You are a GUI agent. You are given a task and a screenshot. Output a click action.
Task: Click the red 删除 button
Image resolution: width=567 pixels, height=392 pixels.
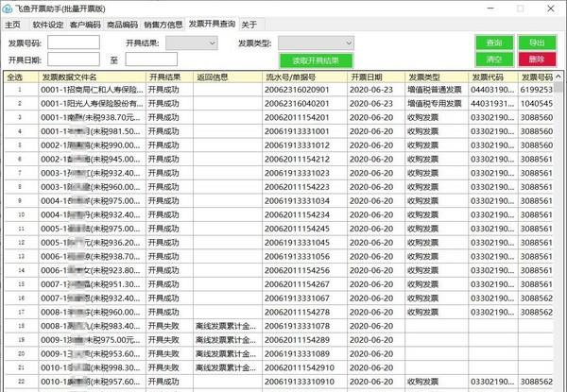pyautogui.click(x=537, y=60)
